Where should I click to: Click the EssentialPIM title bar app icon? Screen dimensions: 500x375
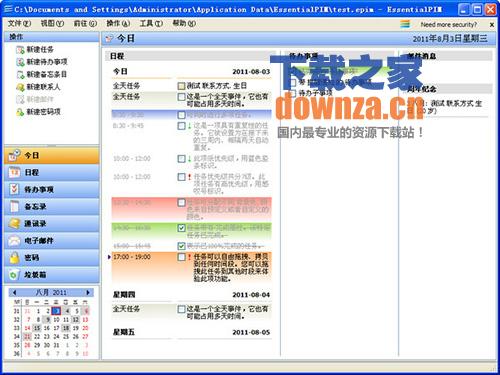pos(7,9)
